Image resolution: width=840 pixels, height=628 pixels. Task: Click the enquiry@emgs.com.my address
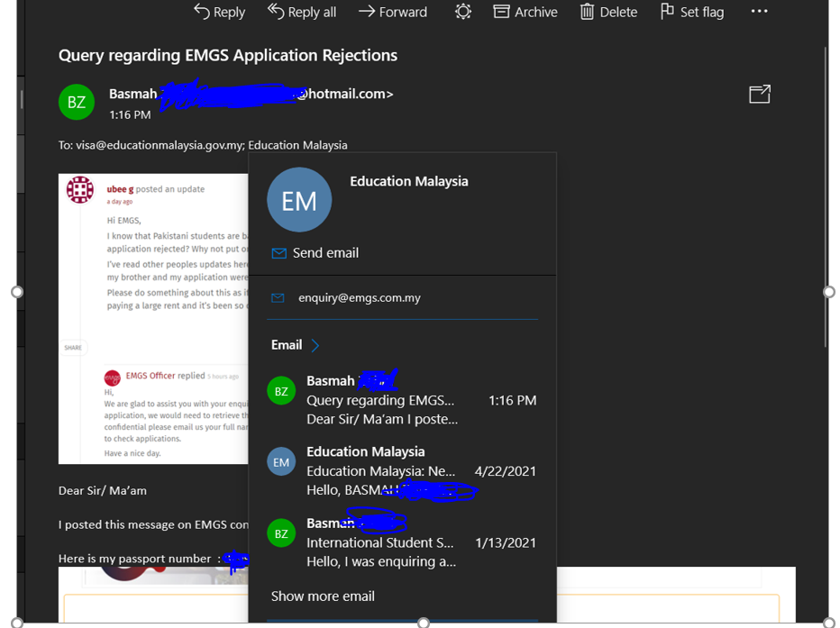pyautogui.click(x=359, y=298)
